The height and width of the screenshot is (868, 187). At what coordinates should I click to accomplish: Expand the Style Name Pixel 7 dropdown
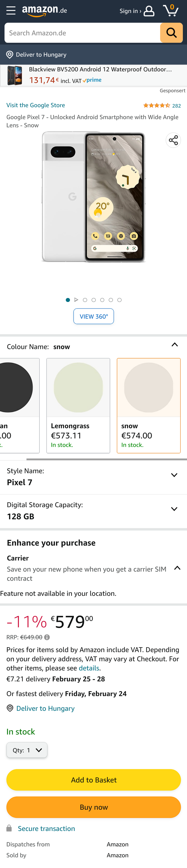[174, 475]
